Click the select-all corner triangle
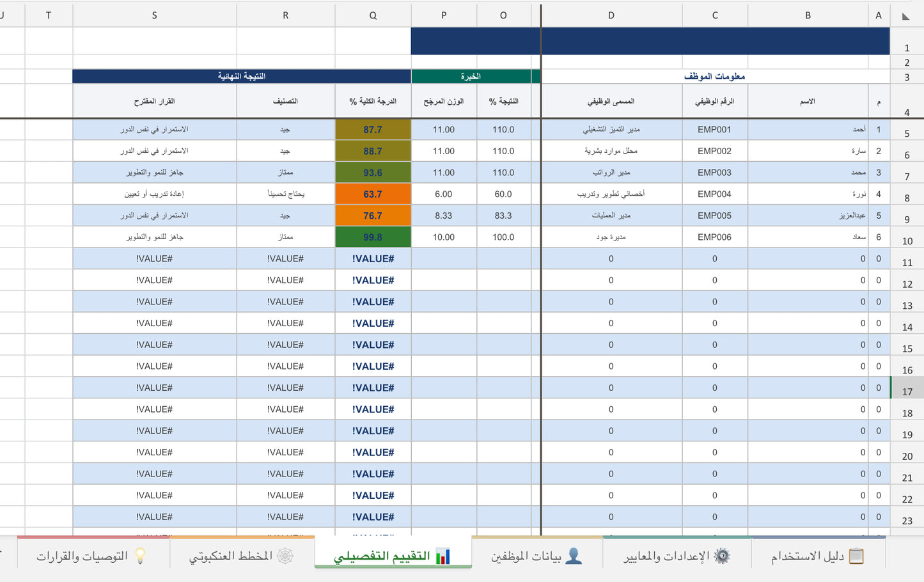The height and width of the screenshot is (582, 924). 906,16
